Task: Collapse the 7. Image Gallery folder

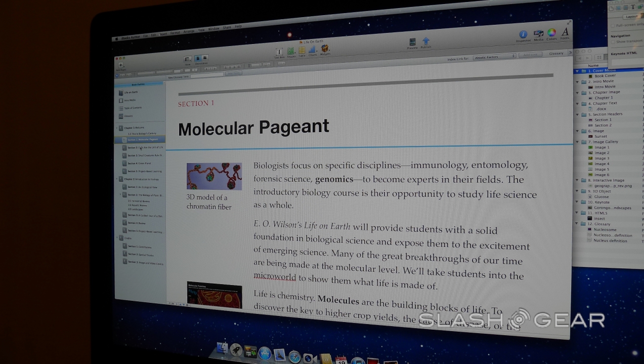Action: coord(578,142)
